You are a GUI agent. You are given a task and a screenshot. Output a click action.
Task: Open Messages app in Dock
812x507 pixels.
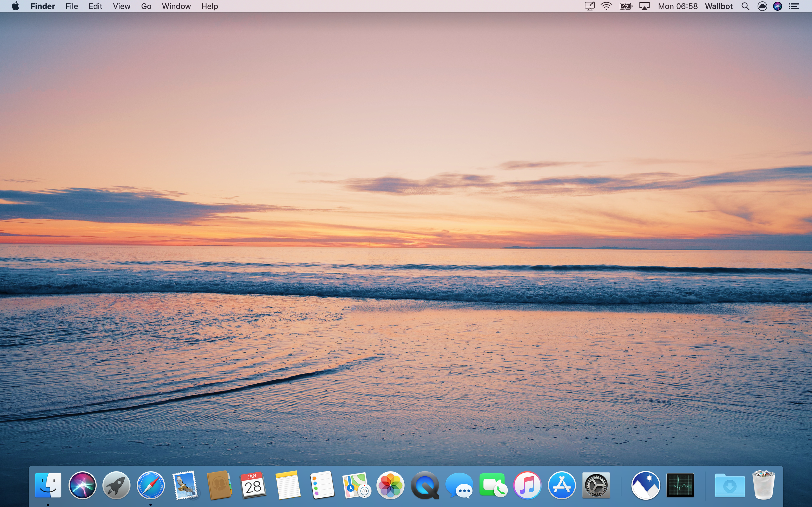pos(459,485)
